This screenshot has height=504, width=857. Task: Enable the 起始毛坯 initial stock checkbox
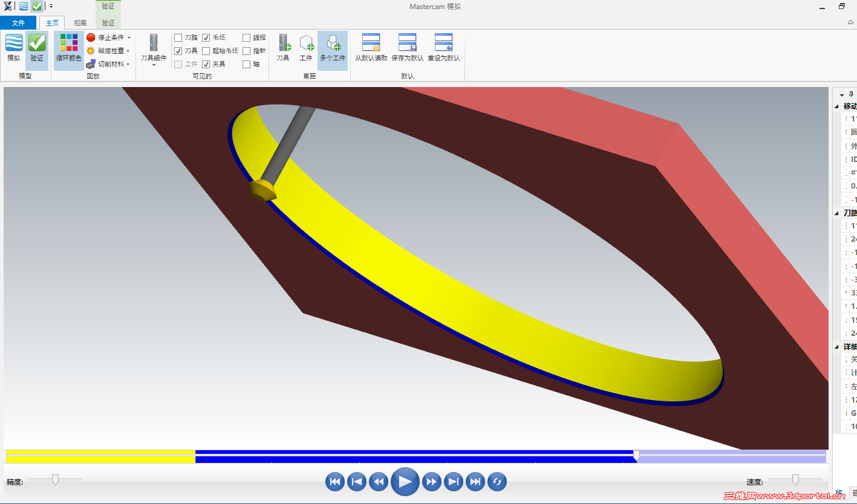206,51
